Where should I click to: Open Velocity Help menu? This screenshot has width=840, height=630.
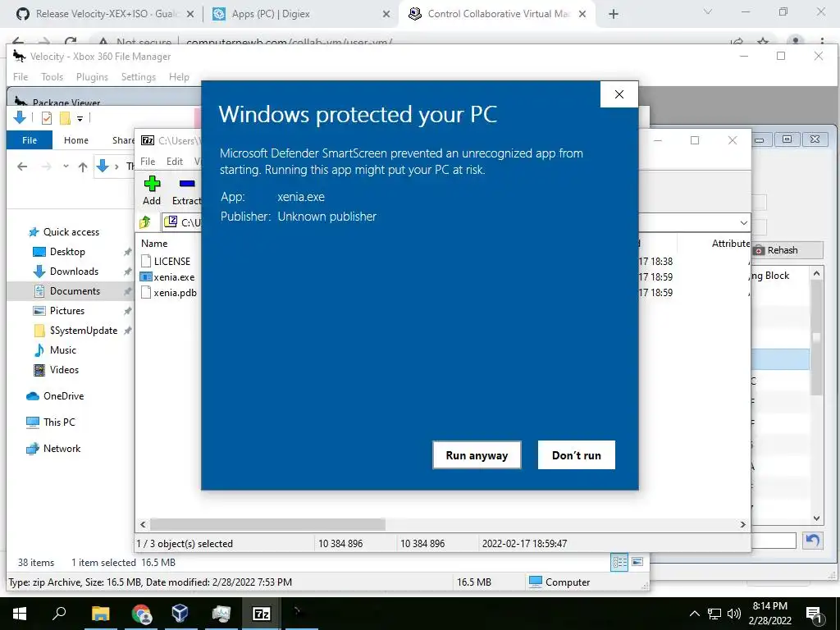pyautogui.click(x=179, y=77)
